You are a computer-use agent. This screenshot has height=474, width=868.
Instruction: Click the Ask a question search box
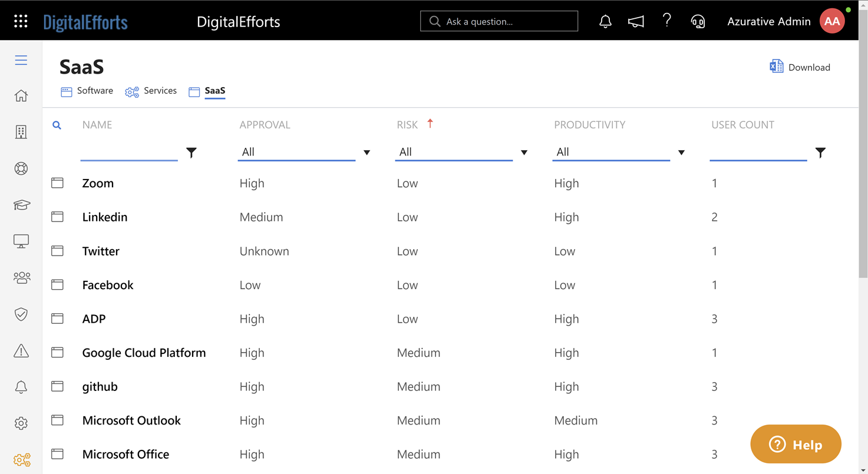(499, 21)
